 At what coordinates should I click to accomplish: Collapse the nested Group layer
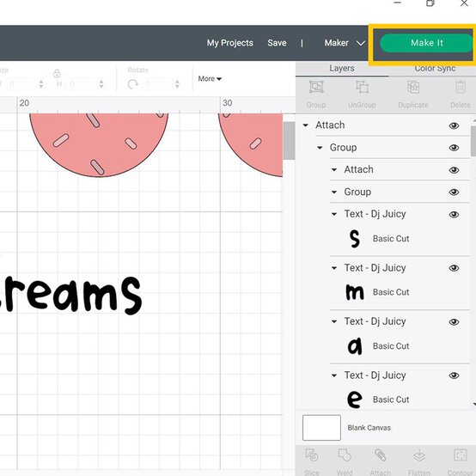click(334, 192)
